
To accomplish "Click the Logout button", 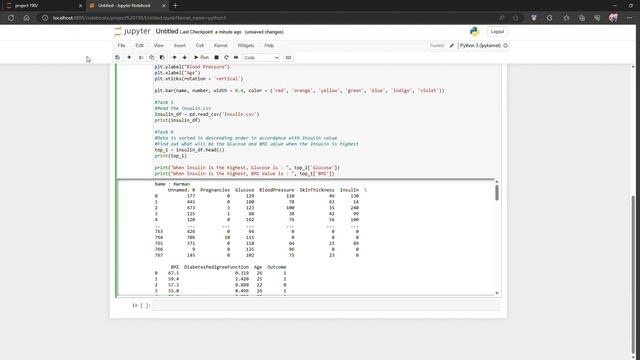I will click(497, 31).
